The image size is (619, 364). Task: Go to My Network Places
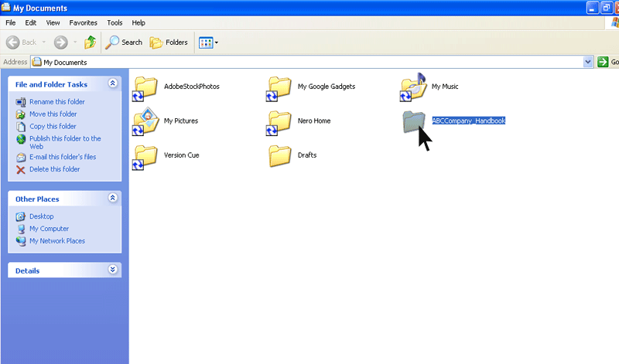(57, 240)
